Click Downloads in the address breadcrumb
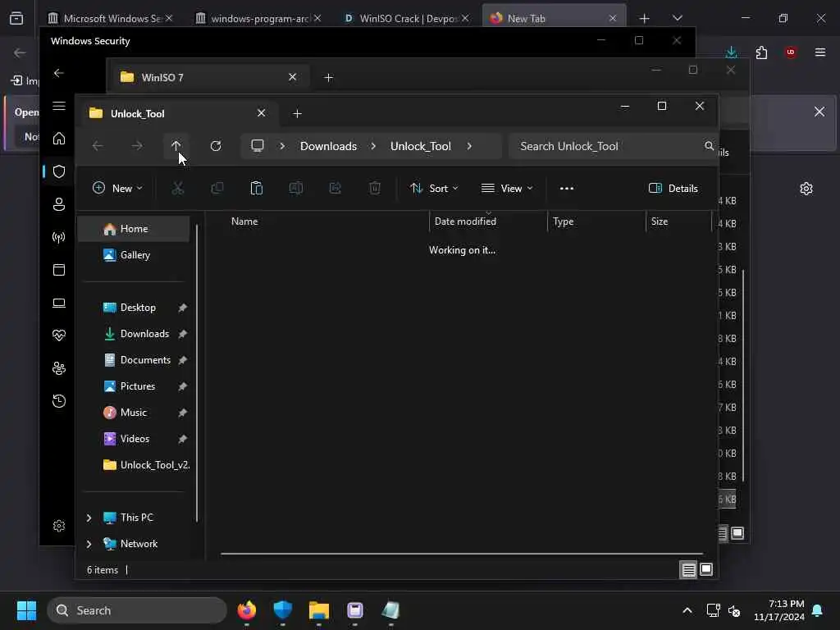840x630 pixels. pos(328,146)
